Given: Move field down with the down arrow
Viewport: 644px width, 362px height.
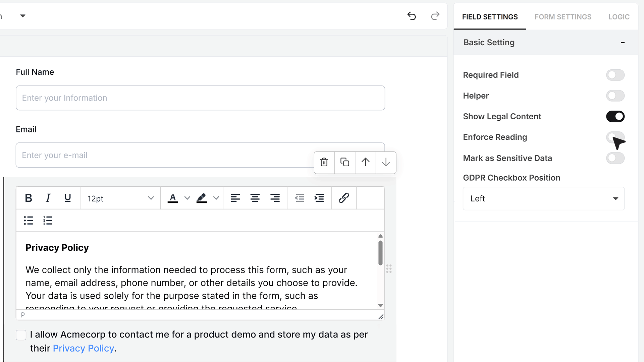Looking at the screenshot, I should [x=386, y=162].
